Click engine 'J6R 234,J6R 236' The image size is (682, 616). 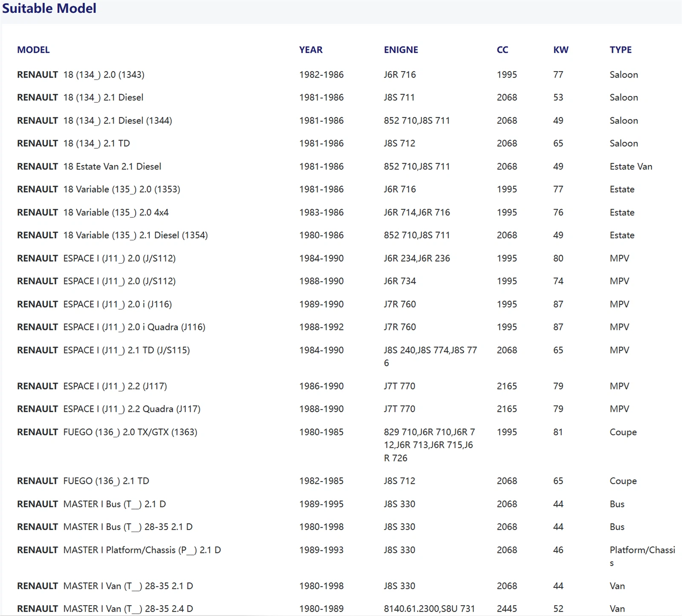(417, 258)
